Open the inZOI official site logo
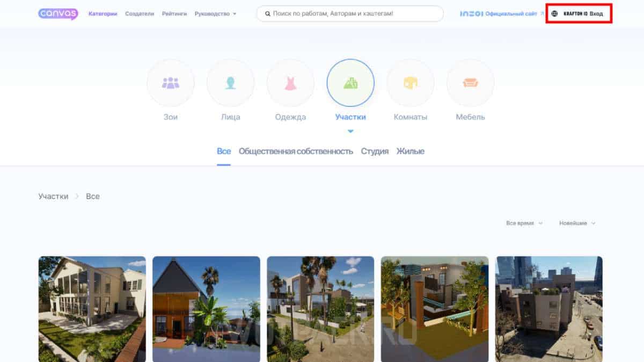The width and height of the screenshot is (644, 362). [472, 13]
